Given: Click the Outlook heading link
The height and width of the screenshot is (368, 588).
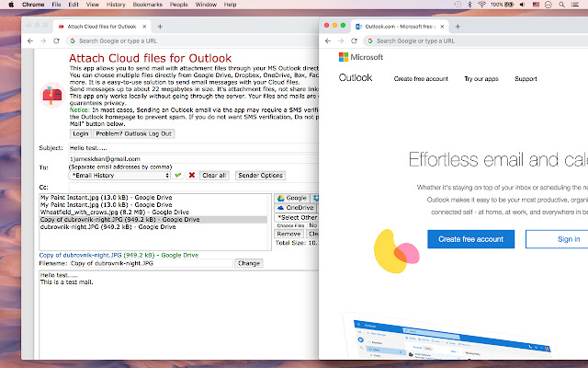Looking at the screenshot, I should (x=356, y=77).
